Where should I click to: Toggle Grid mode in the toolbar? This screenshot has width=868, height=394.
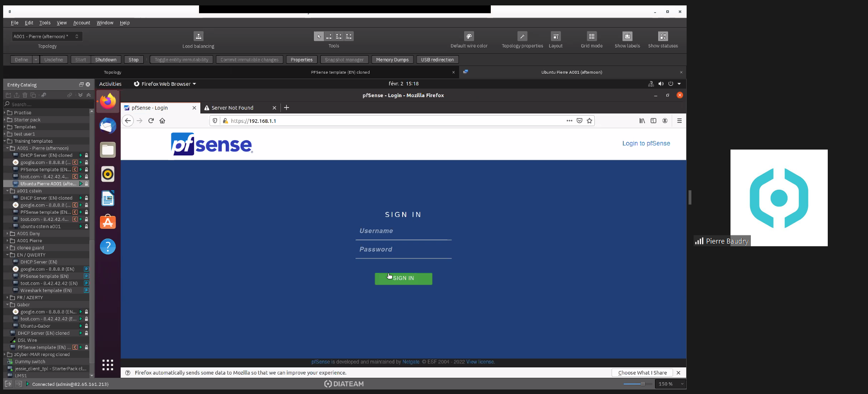pos(591,37)
